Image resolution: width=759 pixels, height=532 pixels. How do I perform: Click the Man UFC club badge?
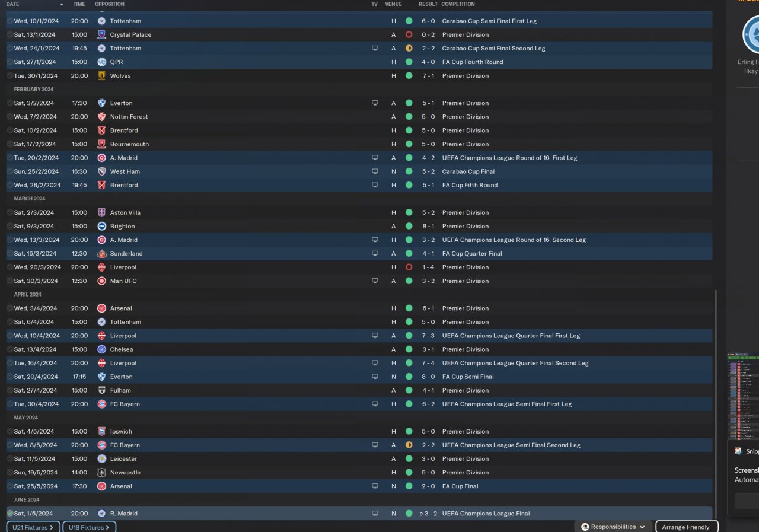coord(101,281)
